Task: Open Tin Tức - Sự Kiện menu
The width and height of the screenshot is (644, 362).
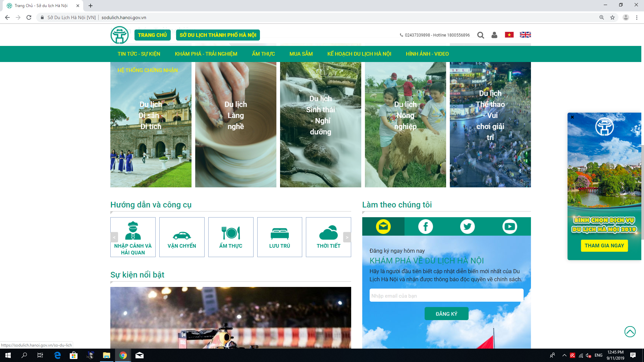Action: [x=139, y=54]
